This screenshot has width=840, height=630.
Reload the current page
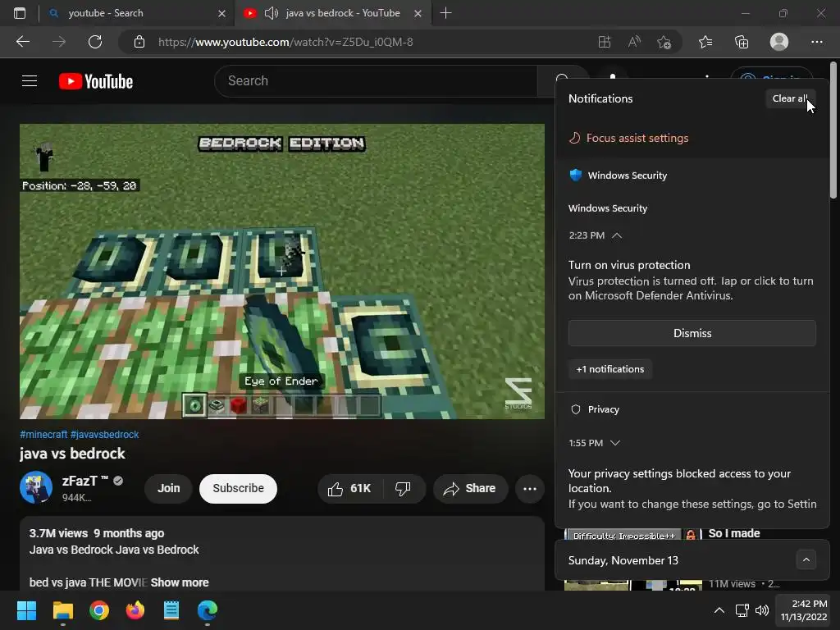(x=95, y=42)
